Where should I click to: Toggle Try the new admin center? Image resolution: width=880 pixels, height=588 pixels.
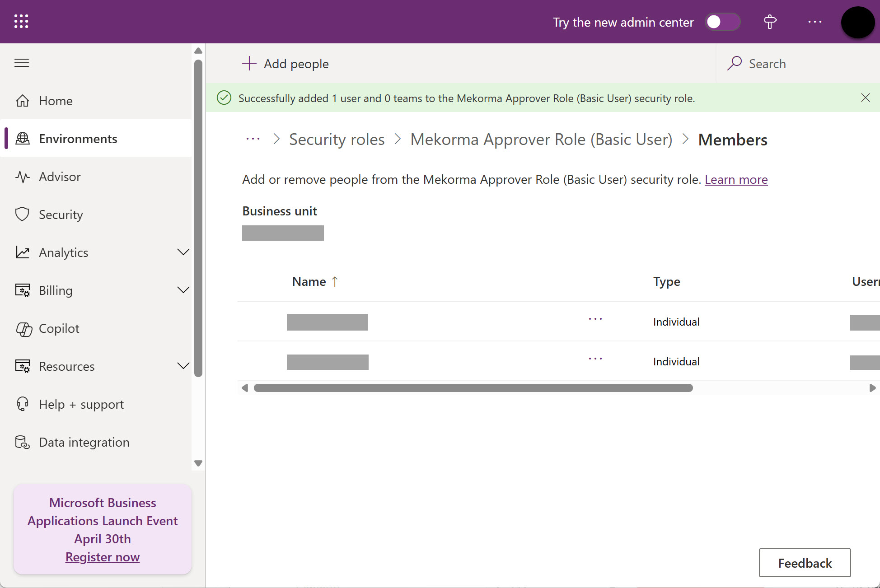(x=722, y=22)
